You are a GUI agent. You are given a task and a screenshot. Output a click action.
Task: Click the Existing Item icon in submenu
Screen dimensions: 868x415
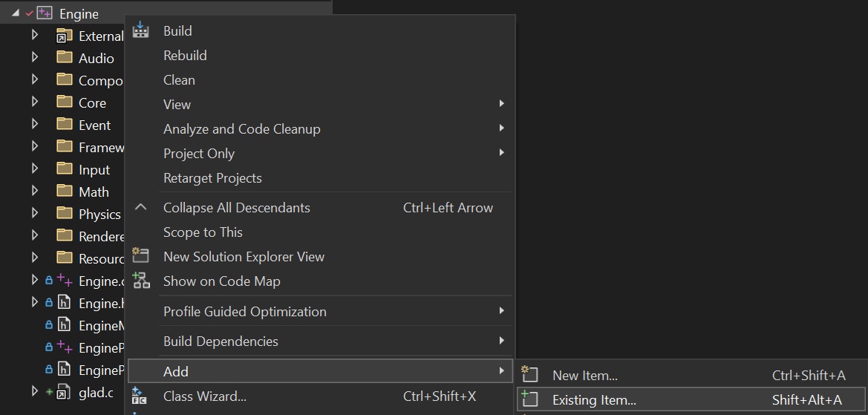[x=529, y=399]
